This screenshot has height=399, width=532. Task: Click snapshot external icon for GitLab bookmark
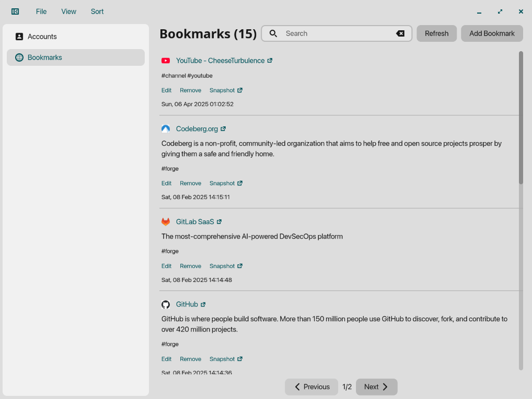pos(240,266)
